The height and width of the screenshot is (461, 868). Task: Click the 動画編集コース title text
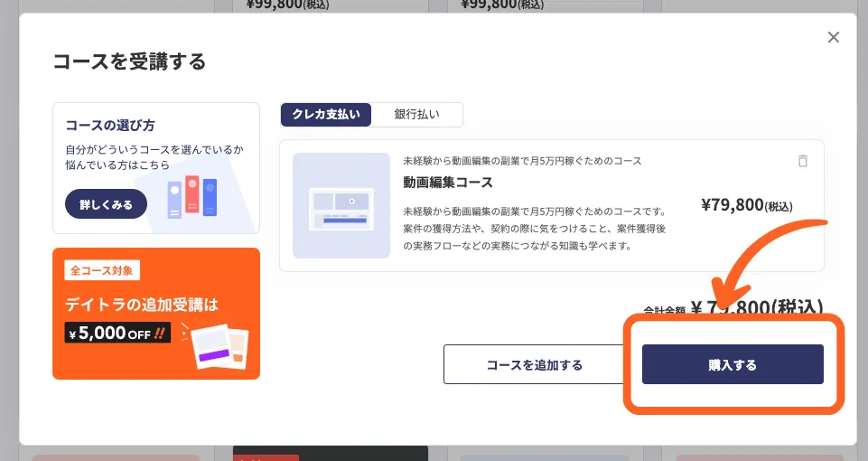click(x=448, y=183)
